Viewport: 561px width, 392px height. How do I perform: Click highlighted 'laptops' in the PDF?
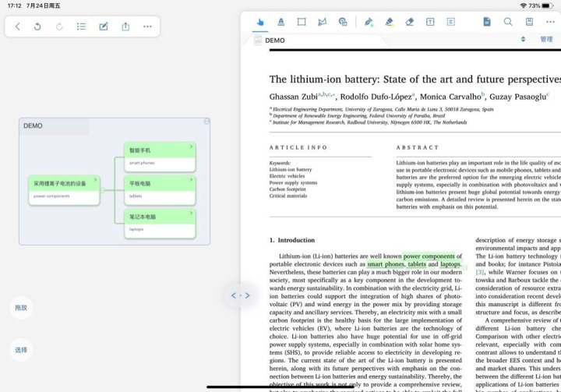[450, 264]
